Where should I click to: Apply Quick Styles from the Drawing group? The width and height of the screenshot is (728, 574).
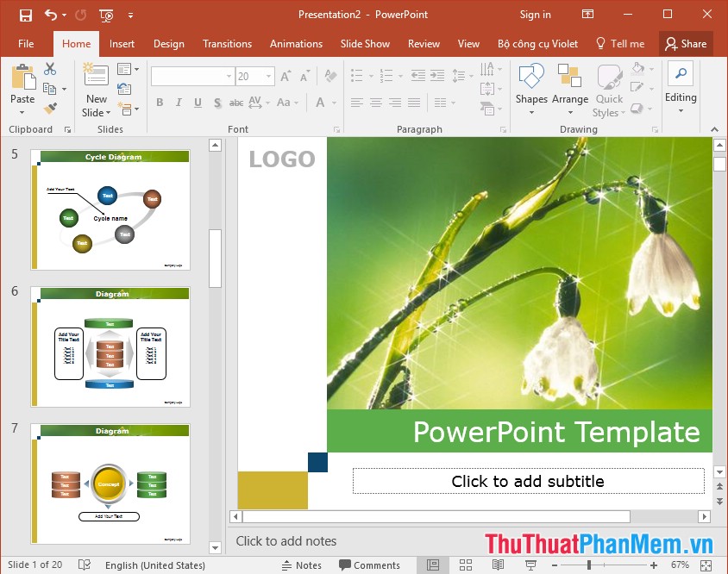click(608, 86)
